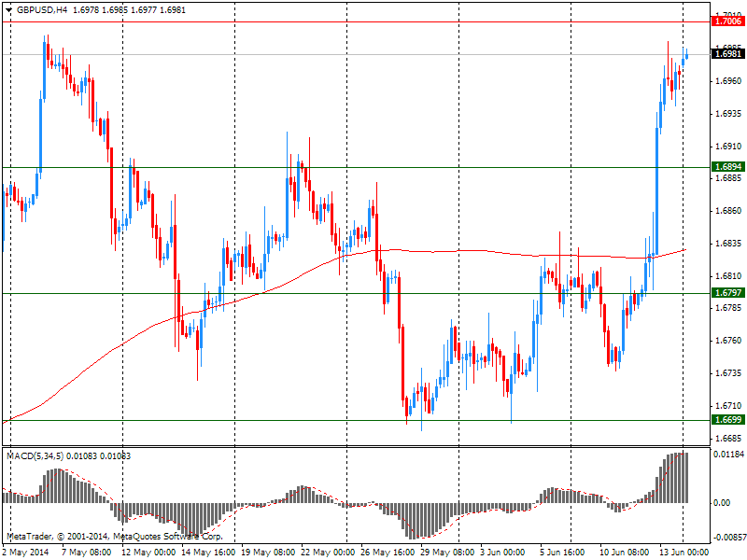Click the MetaTrader copyright text
The image size is (747, 560).
click(x=114, y=537)
